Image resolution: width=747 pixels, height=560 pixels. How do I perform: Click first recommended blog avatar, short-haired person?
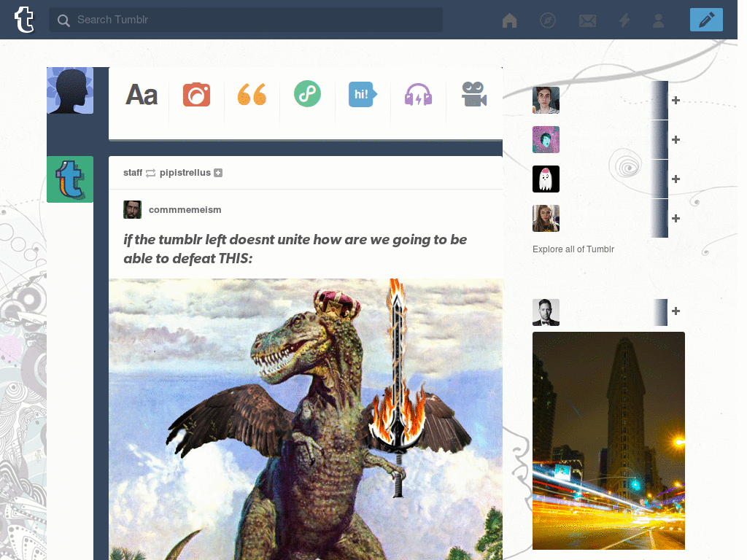546,100
